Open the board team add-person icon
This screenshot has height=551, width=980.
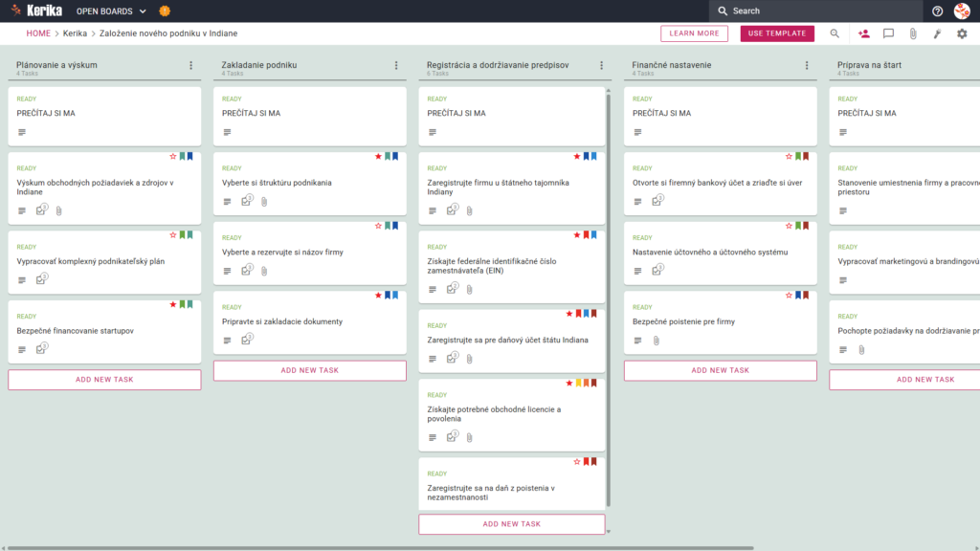pos(864,33)
